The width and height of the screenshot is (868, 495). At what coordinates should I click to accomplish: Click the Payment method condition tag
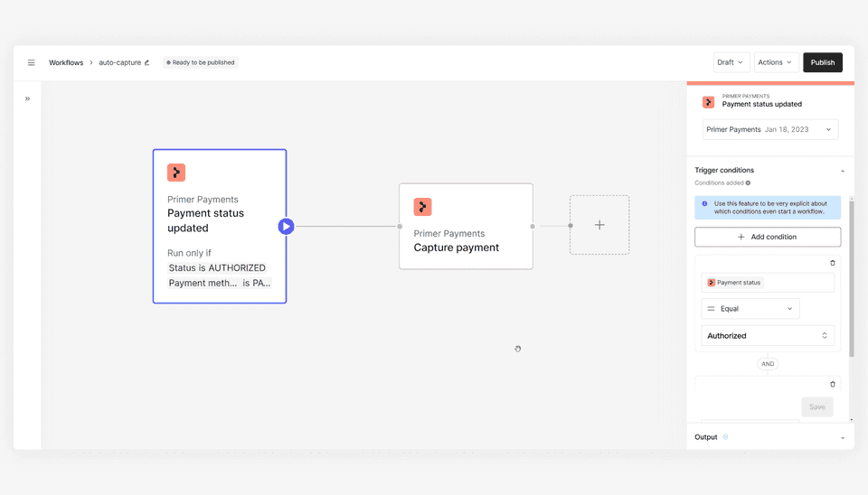click(x=219, y=283)
